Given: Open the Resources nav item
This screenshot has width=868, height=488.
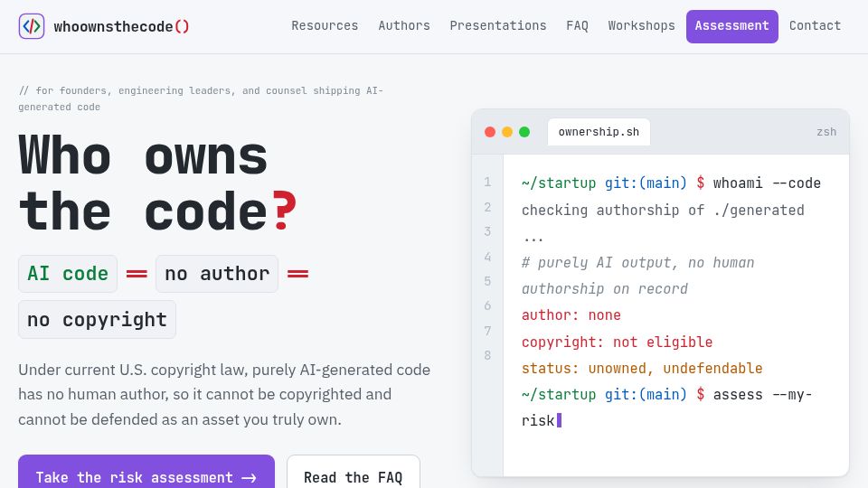Looking at the screenshot, I should (325, 25).
